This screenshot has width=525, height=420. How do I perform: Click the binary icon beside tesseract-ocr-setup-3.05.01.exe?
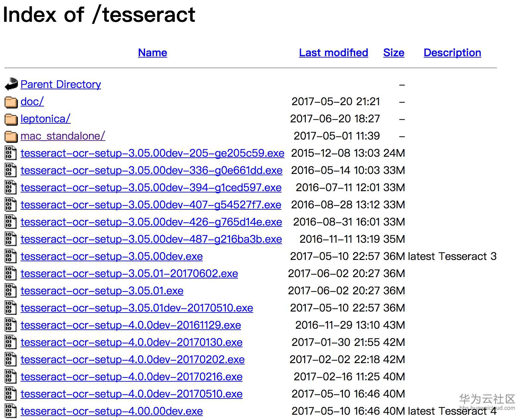(11, 291)
